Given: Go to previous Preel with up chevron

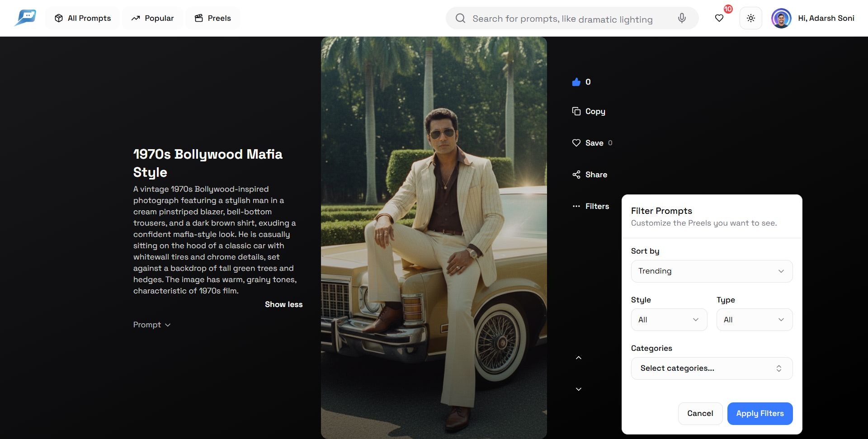Looking at the screenshot, I should coord(579,357).
